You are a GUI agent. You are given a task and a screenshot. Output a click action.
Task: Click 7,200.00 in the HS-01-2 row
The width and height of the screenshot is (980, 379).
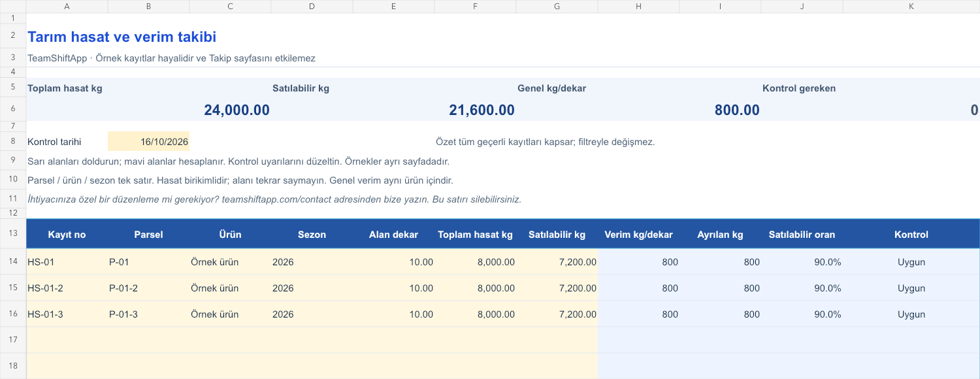coord(557,288)
